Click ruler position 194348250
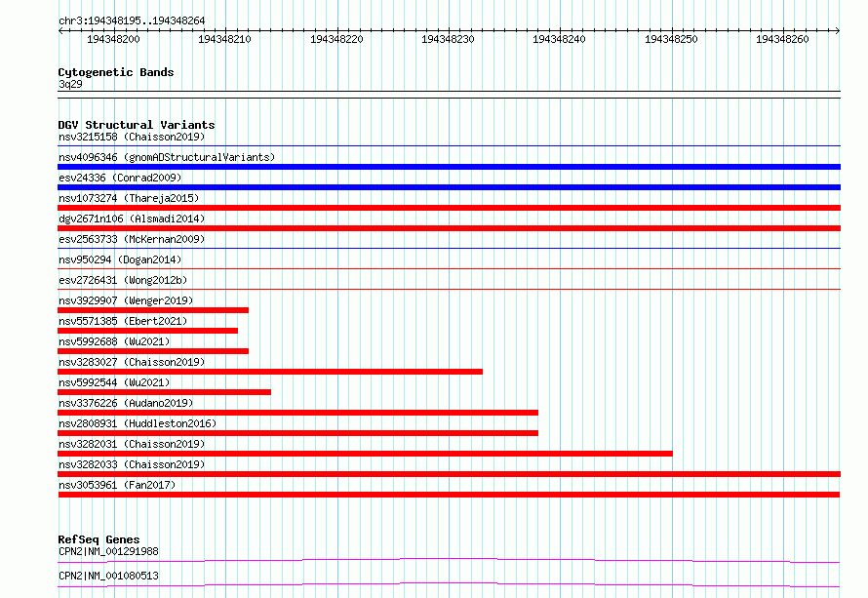868x598 pixels. tap(671, 39)
